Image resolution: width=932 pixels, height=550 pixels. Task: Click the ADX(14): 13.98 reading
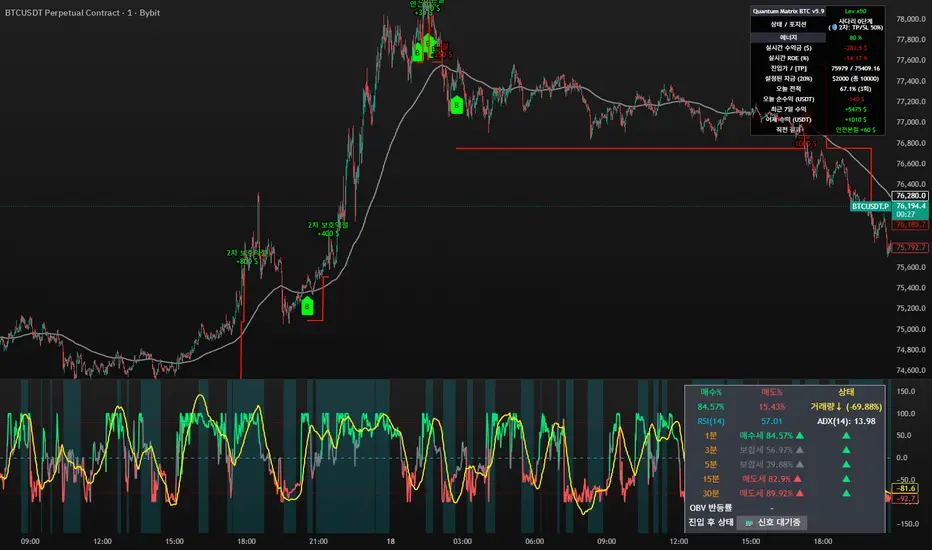pos(846,422)
